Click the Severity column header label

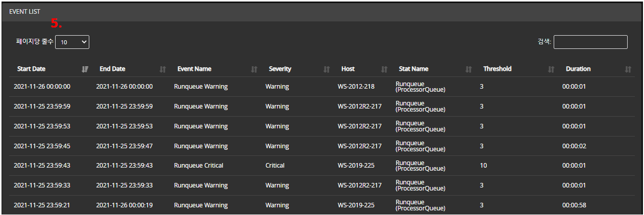pos(280,69)
